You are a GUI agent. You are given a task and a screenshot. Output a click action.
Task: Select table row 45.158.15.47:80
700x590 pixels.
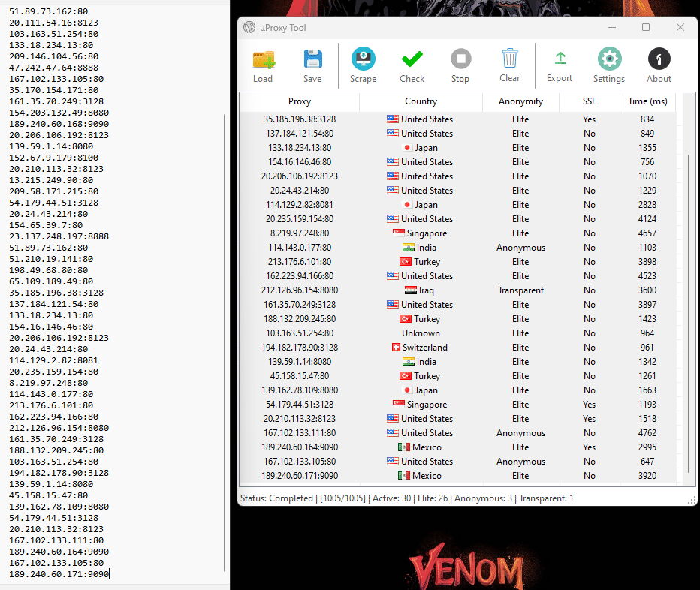coord(458,376)
